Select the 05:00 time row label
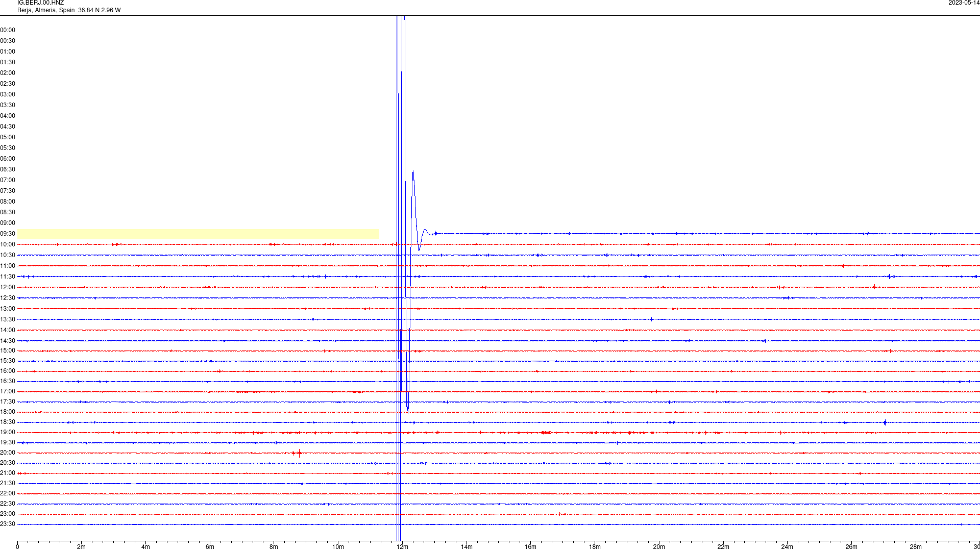Viewport: 980px width, 551px height. click(8, 137)
